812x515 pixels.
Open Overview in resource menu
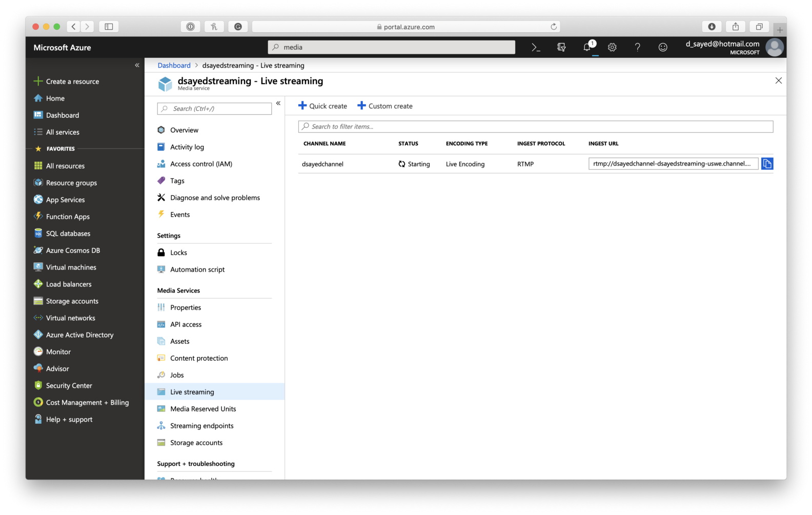click(178, 130)
